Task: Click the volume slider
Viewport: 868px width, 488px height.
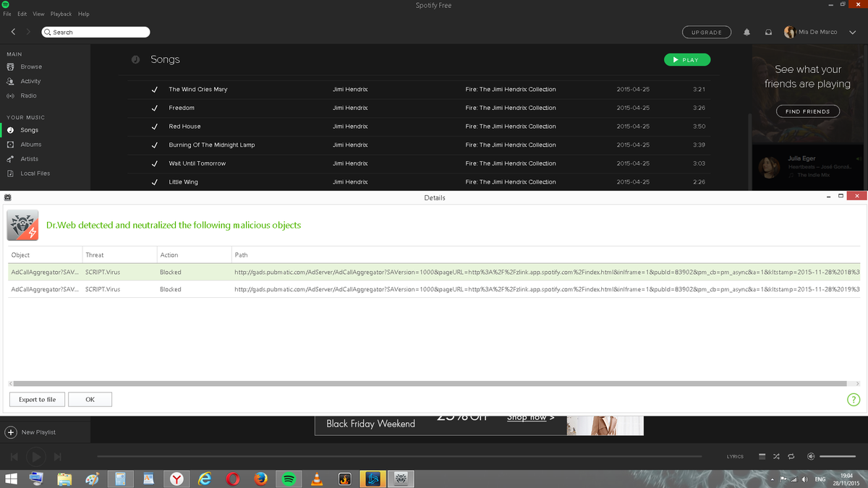Action: pyautogui.click(x=838, y=456)
